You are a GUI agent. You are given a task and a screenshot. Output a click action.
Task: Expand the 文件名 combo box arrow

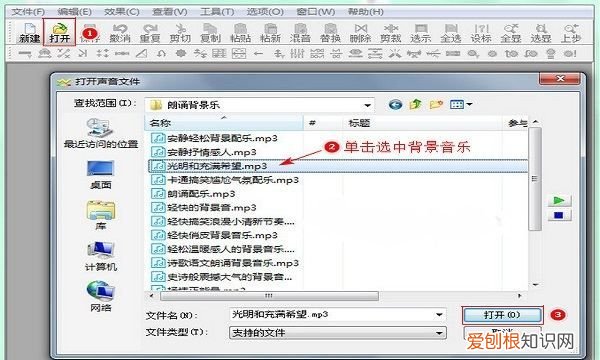point(439,315)
